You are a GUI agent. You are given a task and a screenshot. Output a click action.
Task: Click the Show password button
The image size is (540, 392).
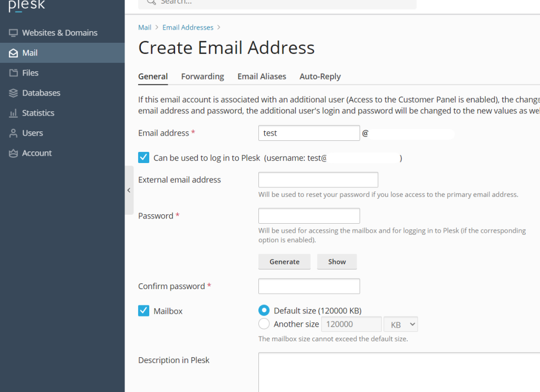pyautogui.click(x=336, y=262)
